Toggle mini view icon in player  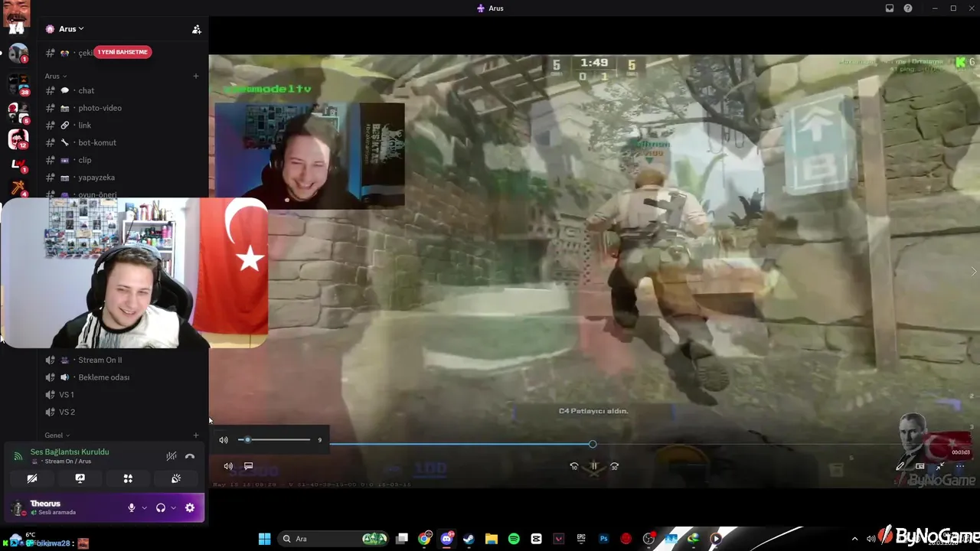coord(920,466)
